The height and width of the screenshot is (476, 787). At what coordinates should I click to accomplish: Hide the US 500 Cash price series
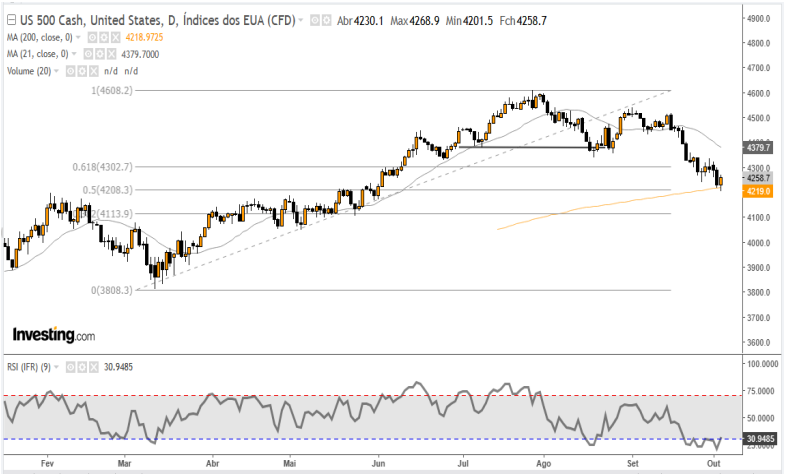[x=315, y=20]
